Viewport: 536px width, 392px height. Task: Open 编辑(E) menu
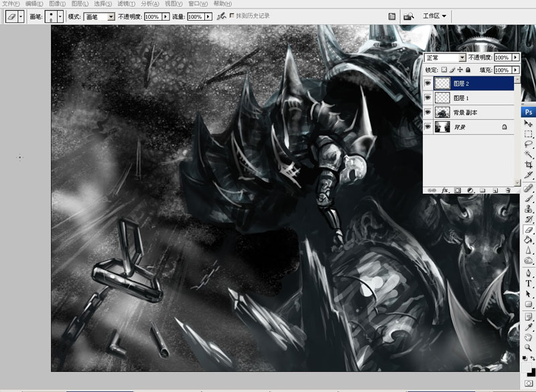pyautogui.click(x=34, y=4)
